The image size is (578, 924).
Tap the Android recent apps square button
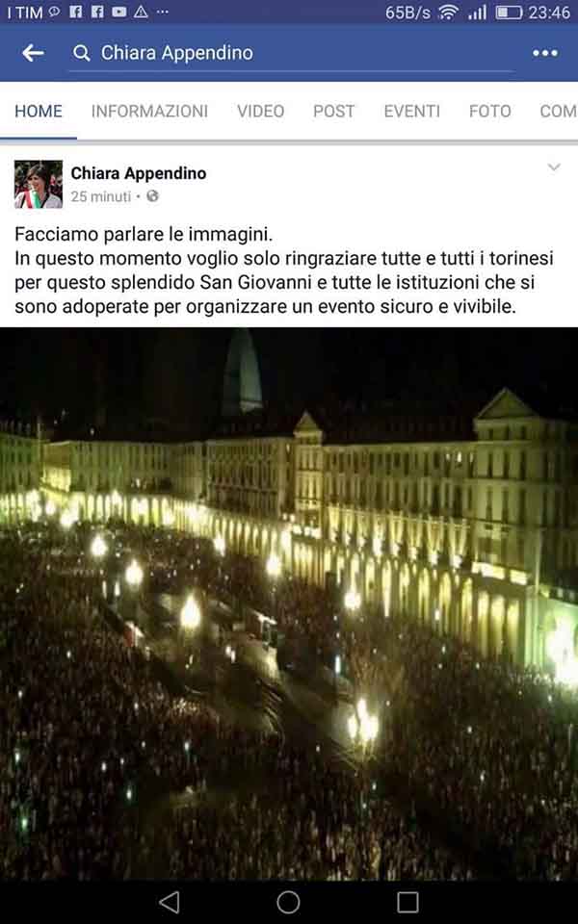pos(407,902)
